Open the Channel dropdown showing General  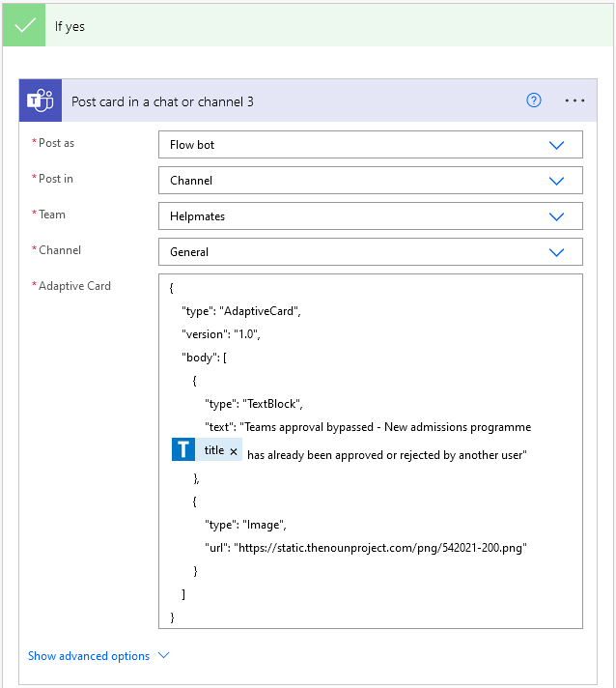370,252
